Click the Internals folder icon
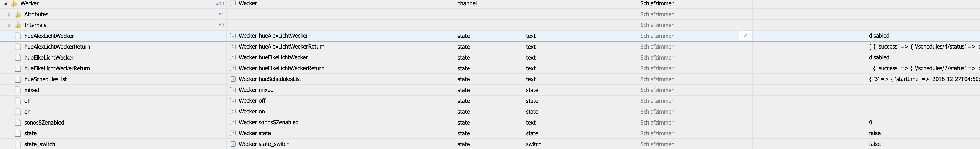The image size is (980, 149). [x=18, y=25]
